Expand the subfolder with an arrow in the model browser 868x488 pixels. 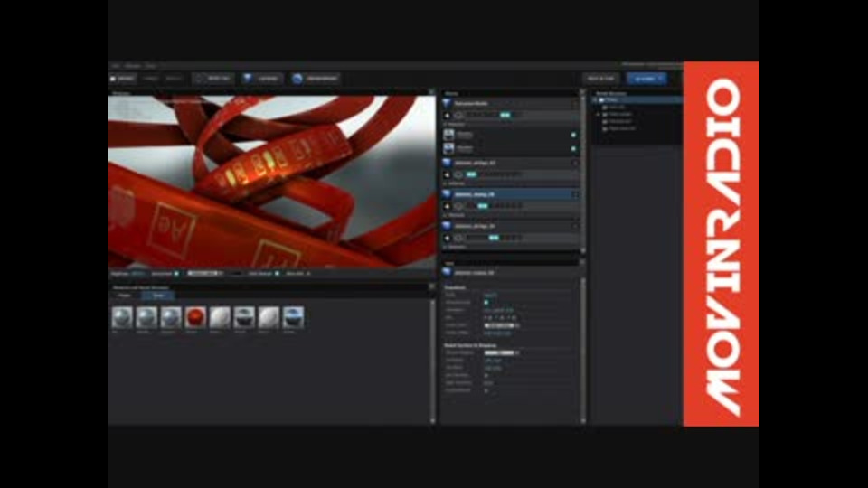599,114
